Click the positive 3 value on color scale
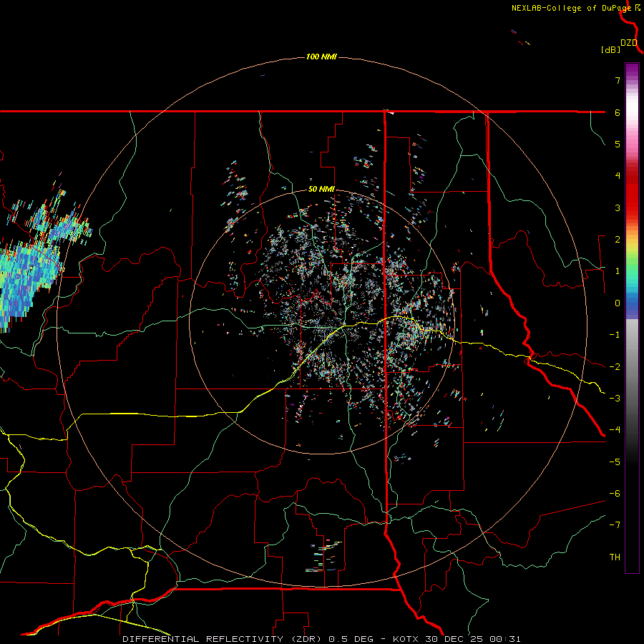The image size is (644, 644). click(618, 208)
